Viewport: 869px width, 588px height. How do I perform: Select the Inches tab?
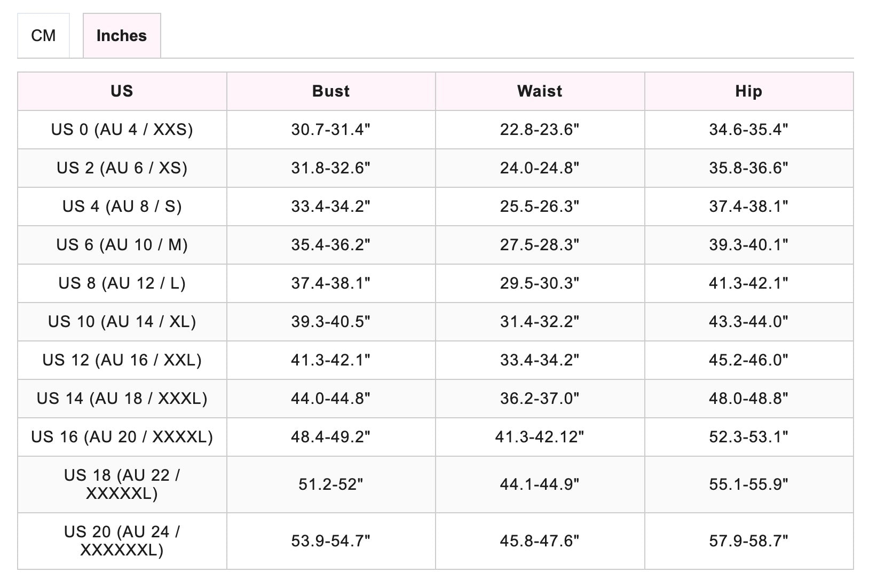tap(122, 36)
